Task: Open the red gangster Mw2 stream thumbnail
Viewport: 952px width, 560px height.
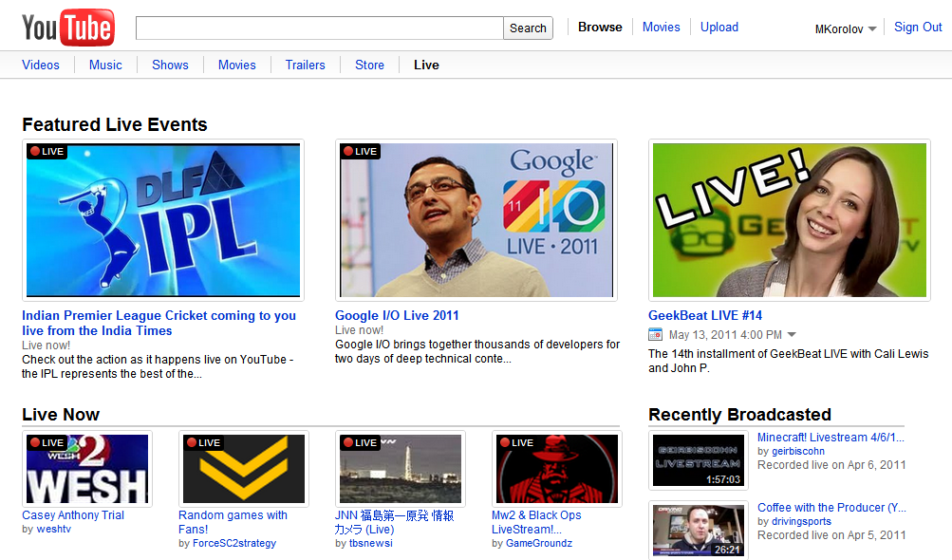Action: (x=557, y=469)
